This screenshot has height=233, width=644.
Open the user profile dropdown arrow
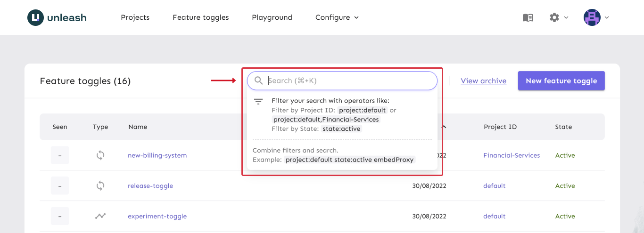(x=607, y=17)
